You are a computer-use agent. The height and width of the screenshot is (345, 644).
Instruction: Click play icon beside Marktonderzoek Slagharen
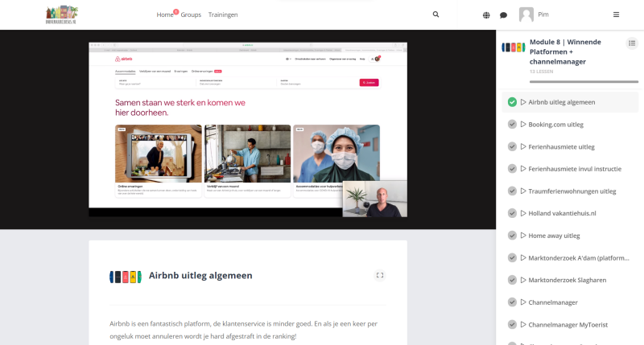pyautogui.click(x=523, y=280)
